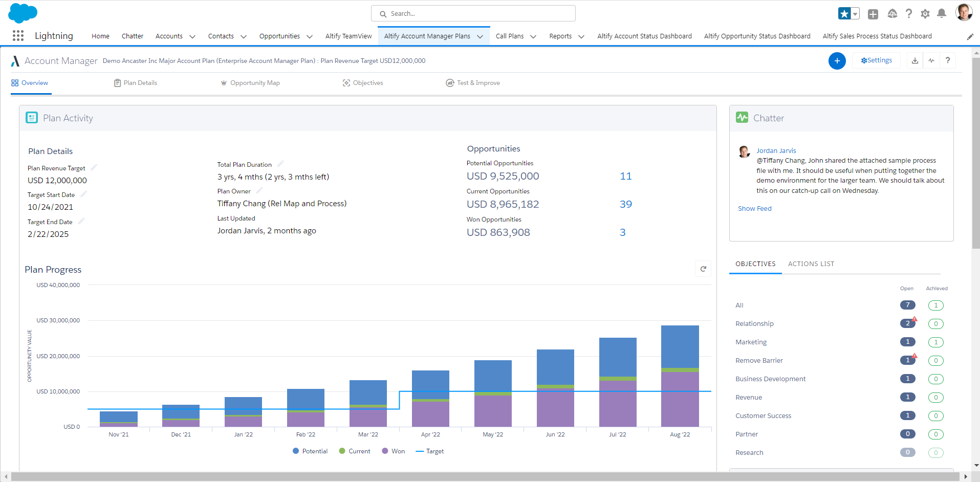Toggle the favorites star for this page
Viewport: 980px width, 482px height.
point(844,13)
